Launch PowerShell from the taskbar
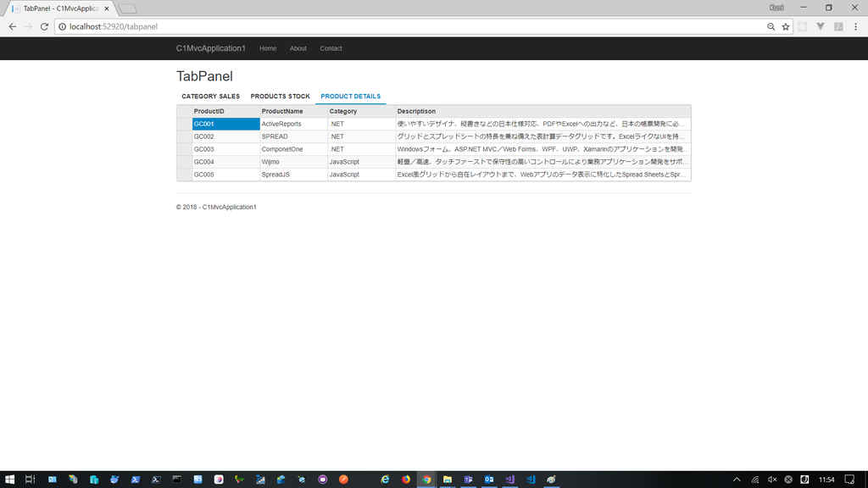The width and height of the screenshot is (868, 488). (136, 480)
